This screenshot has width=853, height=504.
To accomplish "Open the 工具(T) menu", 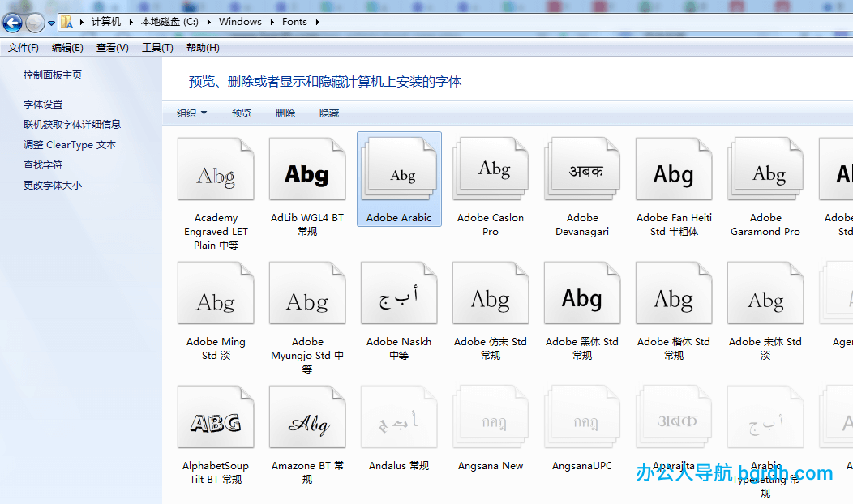I will point(157,47).
